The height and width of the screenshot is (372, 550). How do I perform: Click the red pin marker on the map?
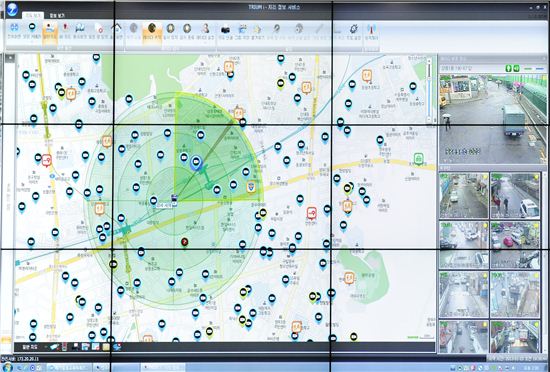[185, 242]
